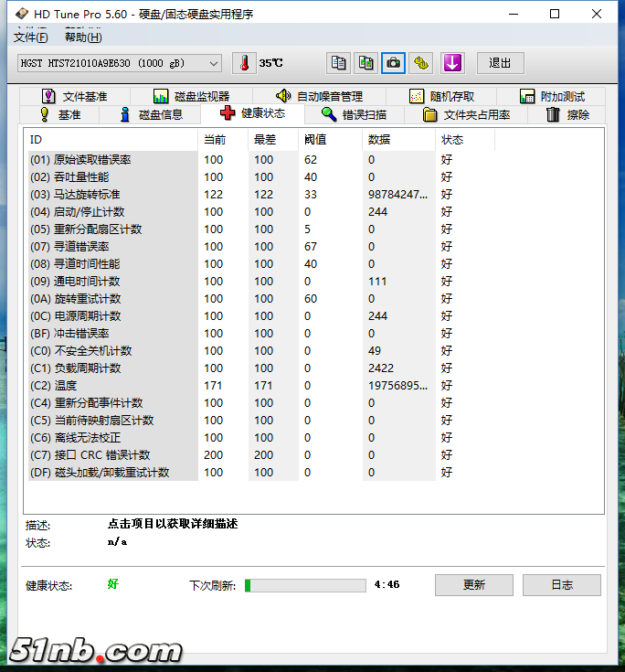The height and width of the screenshot is (672, 625).
Task: Click the camera save screenshot icon
Action: [x=393, y=63]
